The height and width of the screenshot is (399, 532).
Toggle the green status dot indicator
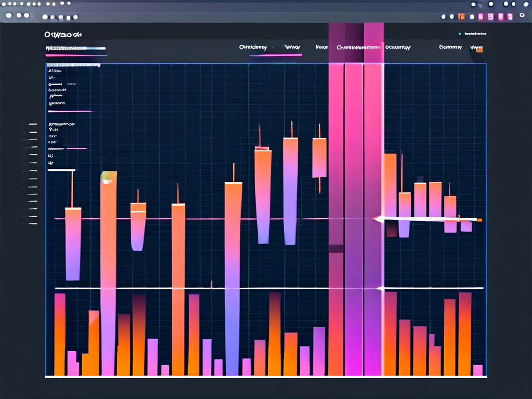point(460,34)
